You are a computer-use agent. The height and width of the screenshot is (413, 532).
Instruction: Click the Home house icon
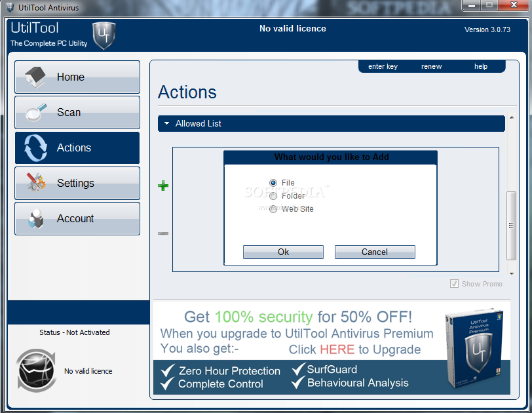(35, 77)
